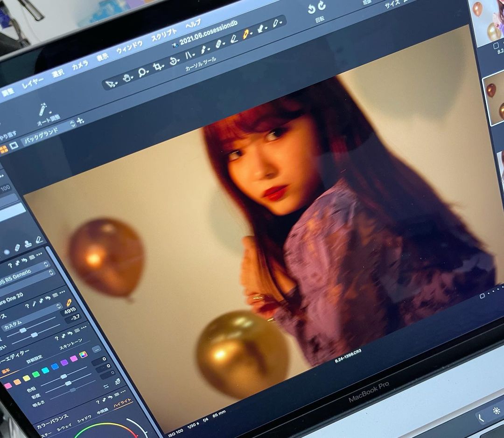Toggle the multi-image grid view button
The width and height of the screenshot is (504, 438).
[4, 149]
